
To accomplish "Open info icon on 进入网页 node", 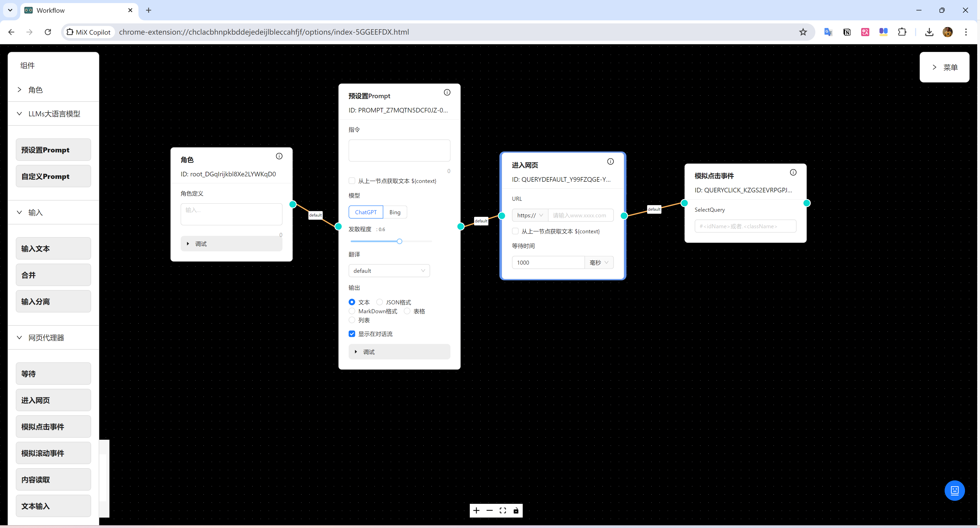I will (x=610, y=162).
